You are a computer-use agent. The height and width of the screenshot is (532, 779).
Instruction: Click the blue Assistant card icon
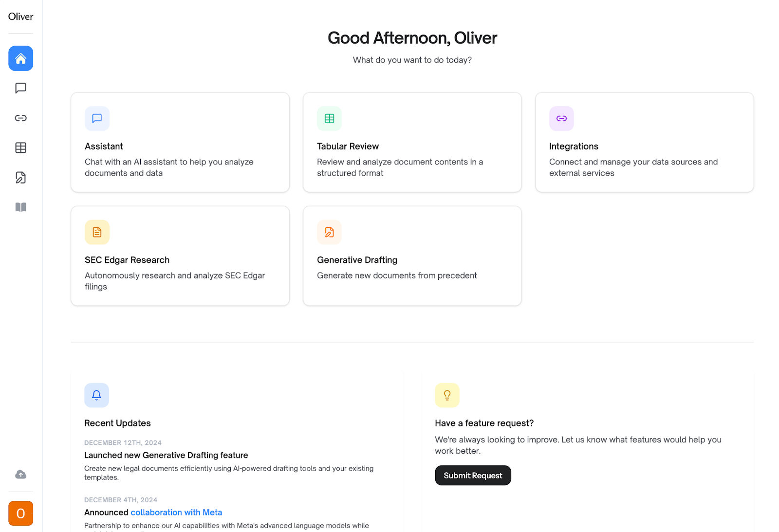click(x=97, y=118)
